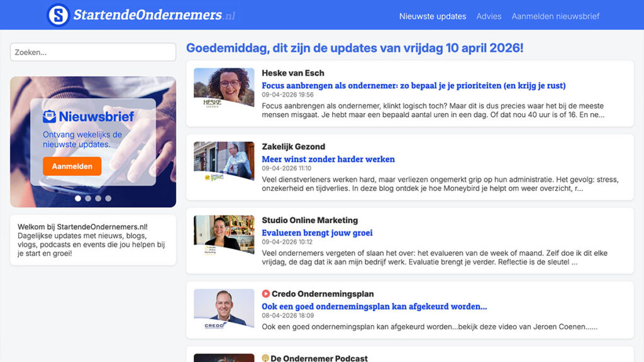Go to Aanmelden nieuwsbrief in navigation
The image size is (644, 362).
pos(555,16)
